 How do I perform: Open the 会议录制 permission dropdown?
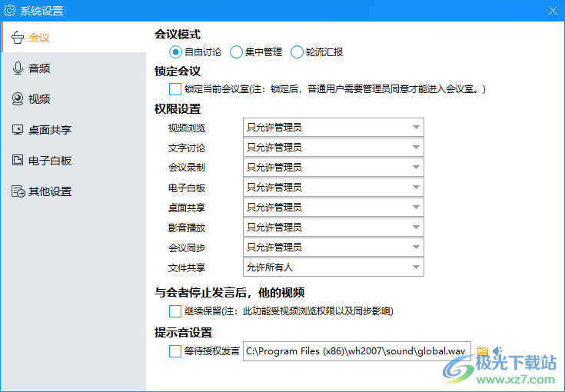pyautogui.click(x=334, y=168)
